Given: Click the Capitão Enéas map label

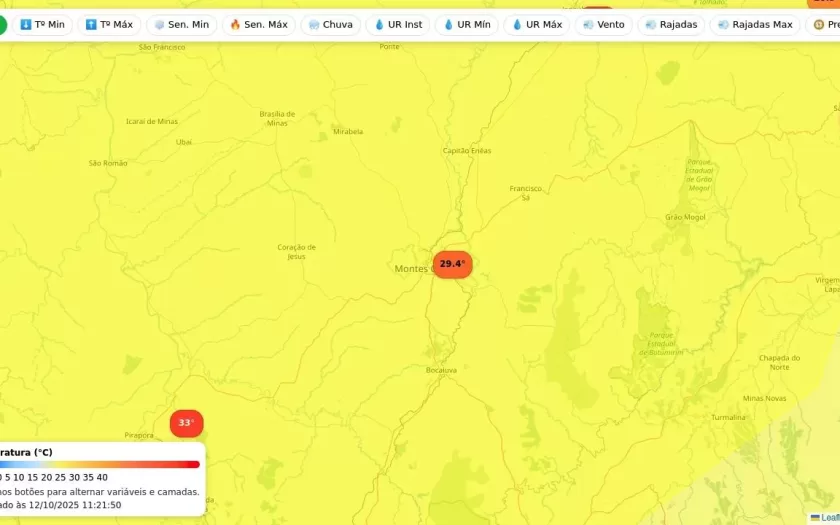Looking at the screenshot, I should [467, 151].
